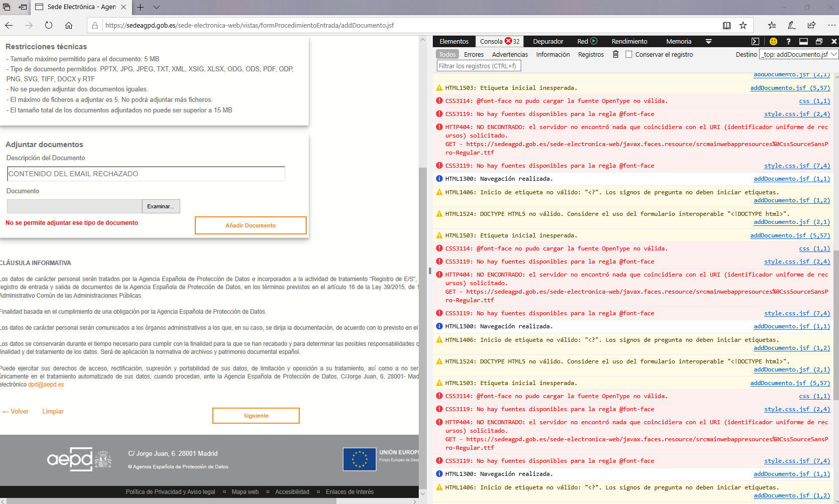Open the browser settings ellipsis menu

coord(831,25)
